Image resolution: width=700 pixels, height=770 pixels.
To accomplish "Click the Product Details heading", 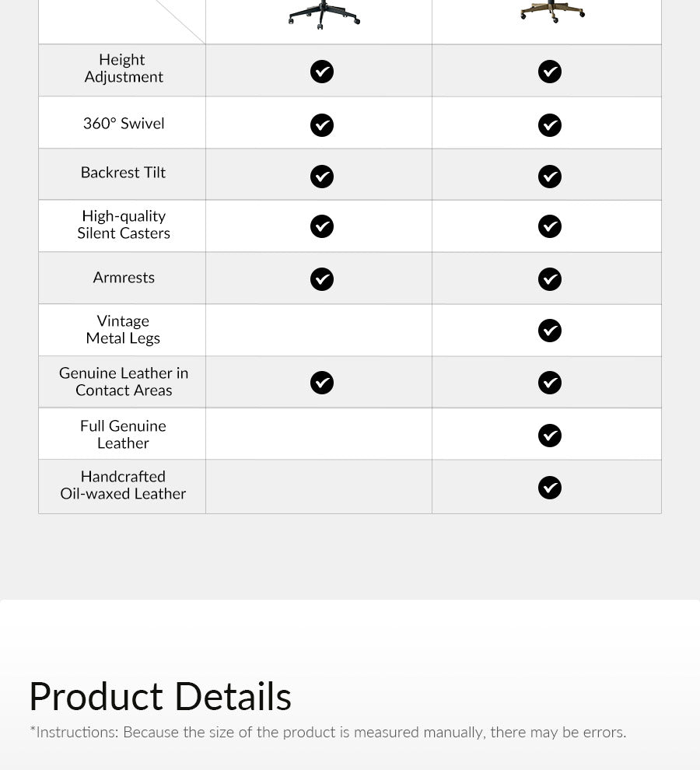I will [x=160, y=696].
